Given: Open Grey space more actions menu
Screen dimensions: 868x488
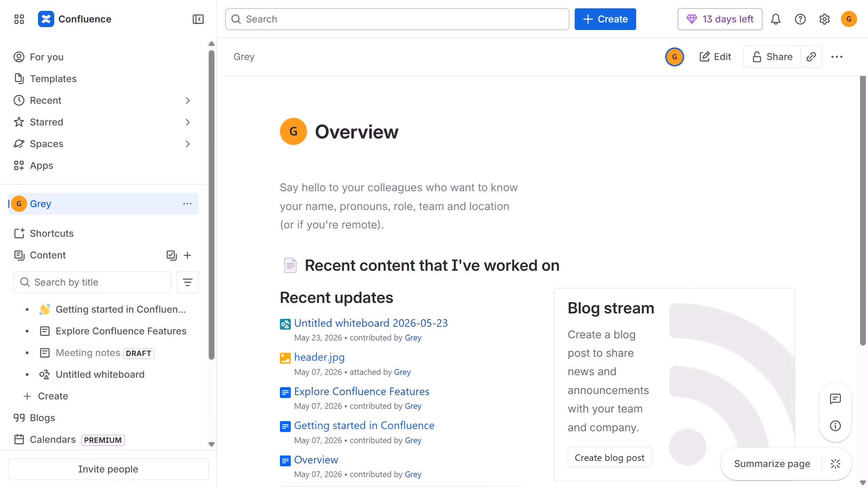Looking at the screenshot, I should pyautogui.click(x=187, y=204).
